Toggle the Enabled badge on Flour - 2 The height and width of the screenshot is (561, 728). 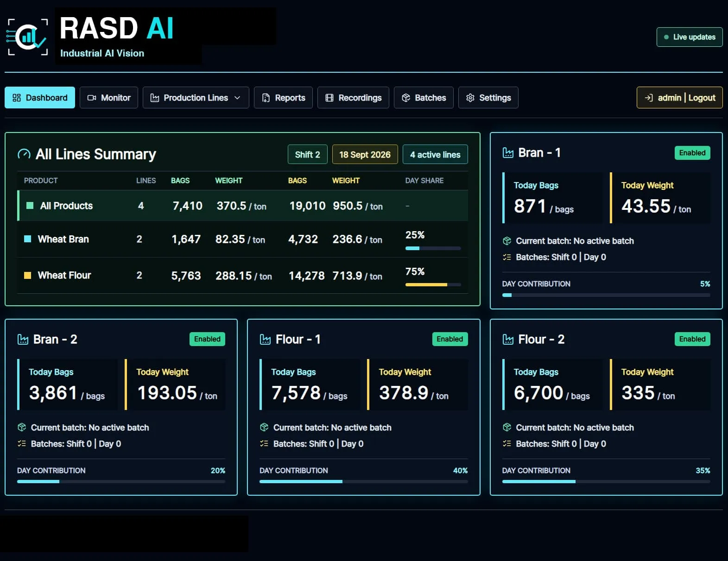tap(692, 339)
